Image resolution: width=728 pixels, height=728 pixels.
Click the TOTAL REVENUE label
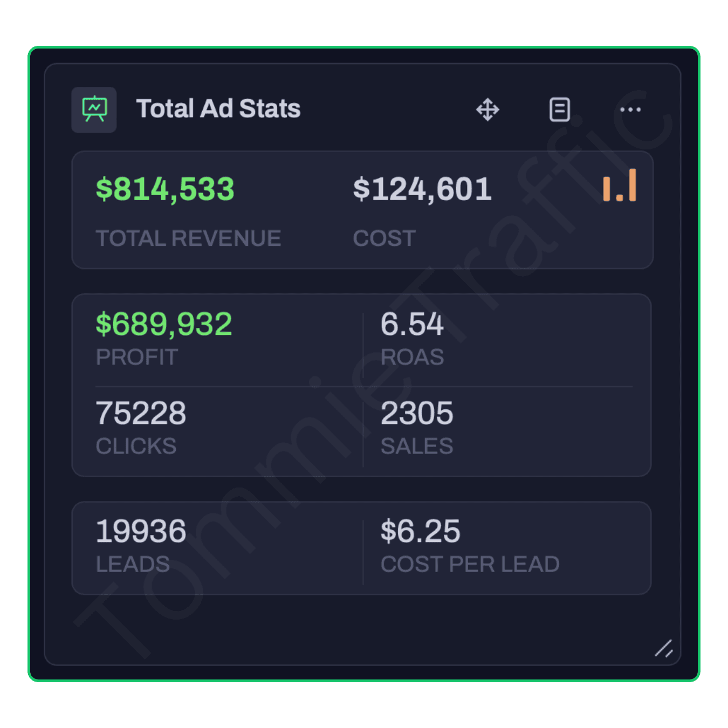click(188, 238)
